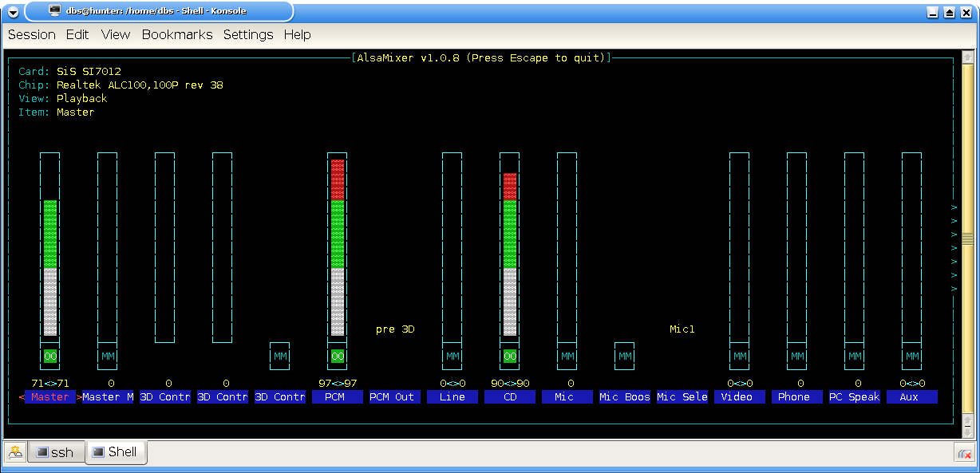Toggle the PCM channel mute box

tap(338, 356)
